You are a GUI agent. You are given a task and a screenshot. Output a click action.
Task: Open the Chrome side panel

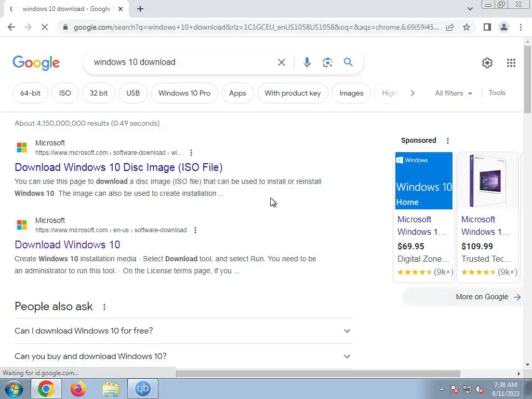[487, 27]
